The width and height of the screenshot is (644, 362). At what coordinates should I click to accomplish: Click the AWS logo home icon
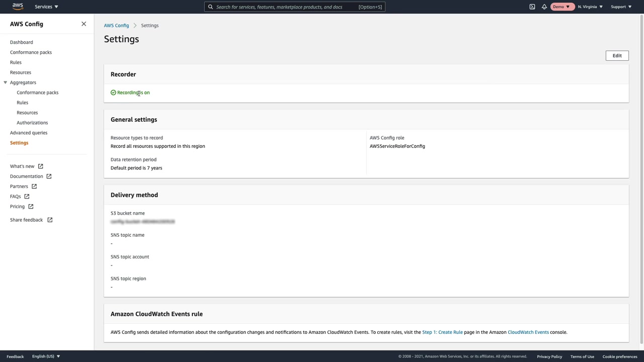point(18,7)
